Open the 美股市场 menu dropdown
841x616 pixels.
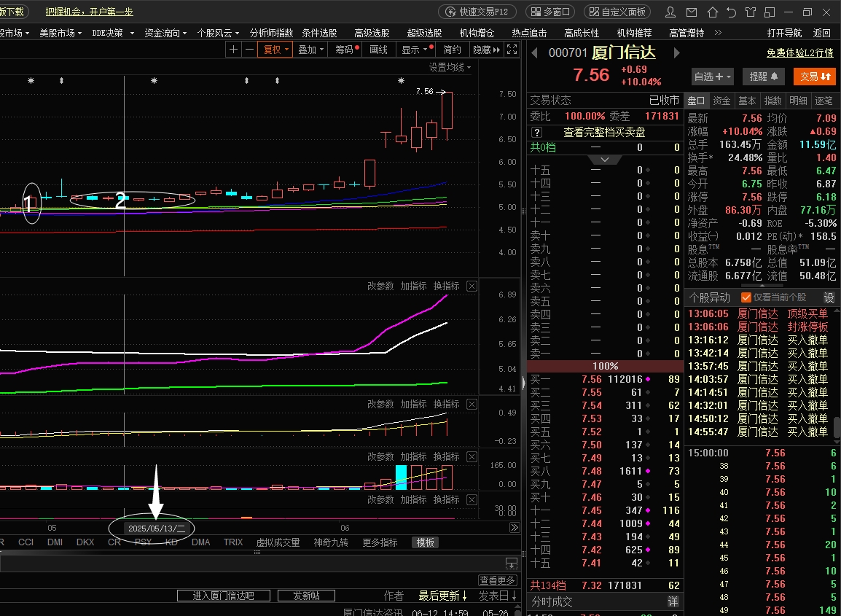[60, 33]
